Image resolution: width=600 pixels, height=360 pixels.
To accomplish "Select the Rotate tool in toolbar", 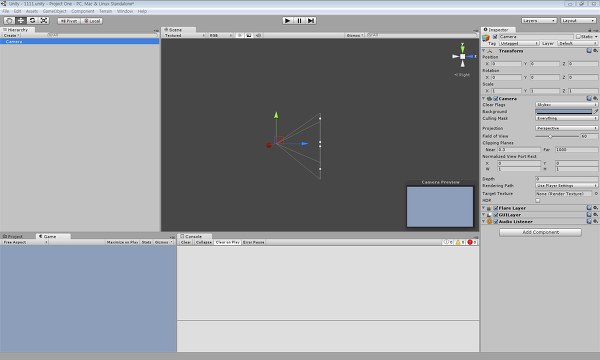I will pos(32,21).
